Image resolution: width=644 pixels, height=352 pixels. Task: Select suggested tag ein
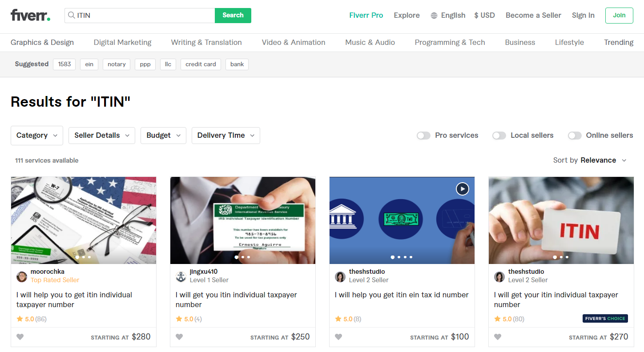click(89, 64)
